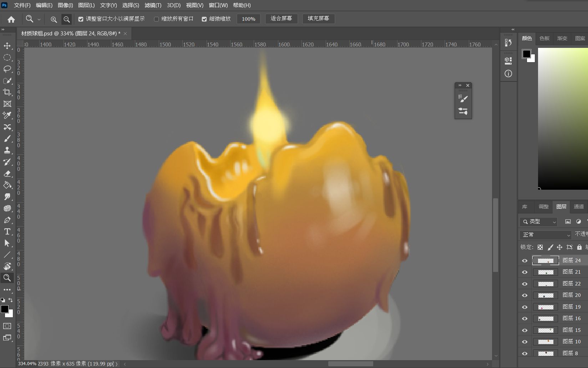Select the Content-Aware Move tool
Screen dimensions: 588x368
[7, 127]
